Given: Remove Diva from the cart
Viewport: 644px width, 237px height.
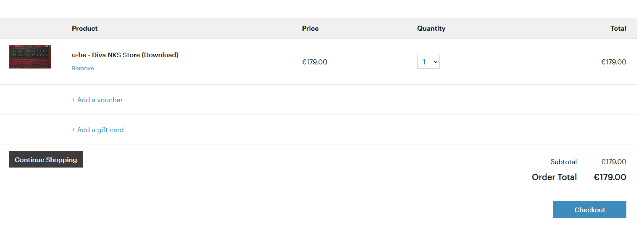Looking at the screenshot, I should click(x=83, y=69).
